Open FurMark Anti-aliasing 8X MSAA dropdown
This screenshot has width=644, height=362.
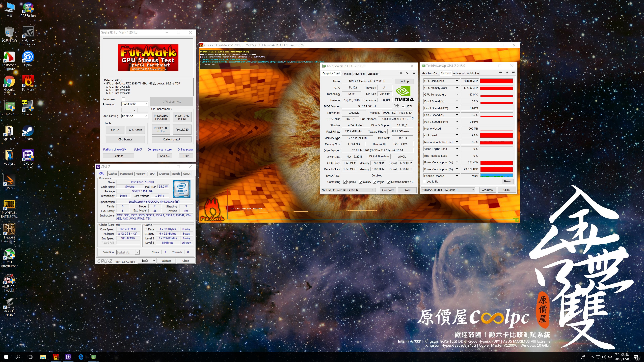coord(135,116)
